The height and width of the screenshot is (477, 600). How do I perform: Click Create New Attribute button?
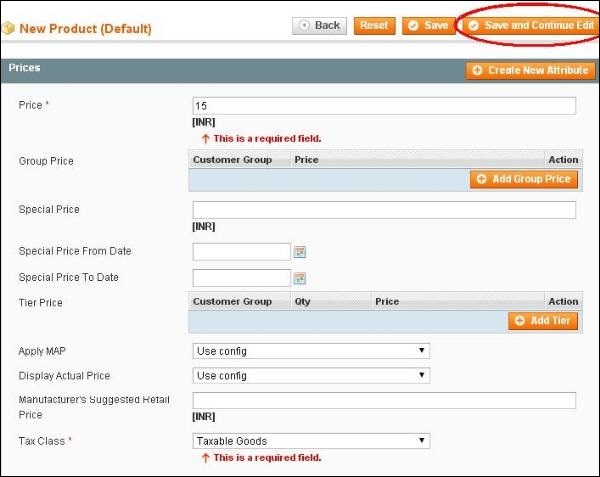[x=530, y=70]
